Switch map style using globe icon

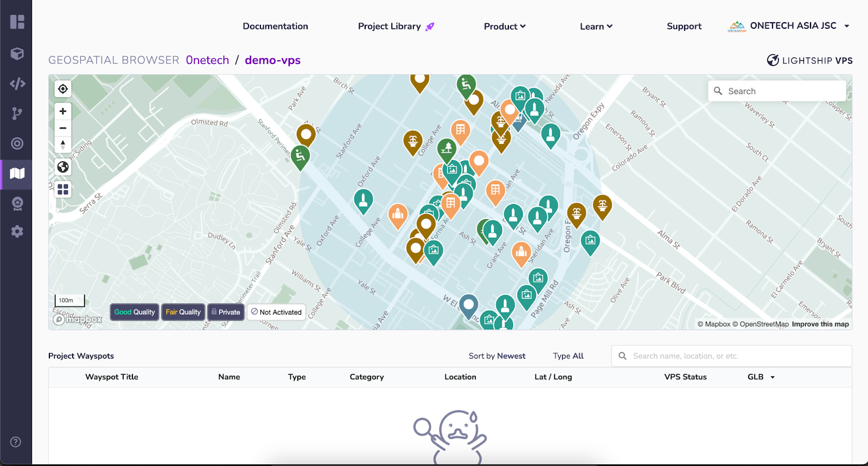[x=63, y=167]
